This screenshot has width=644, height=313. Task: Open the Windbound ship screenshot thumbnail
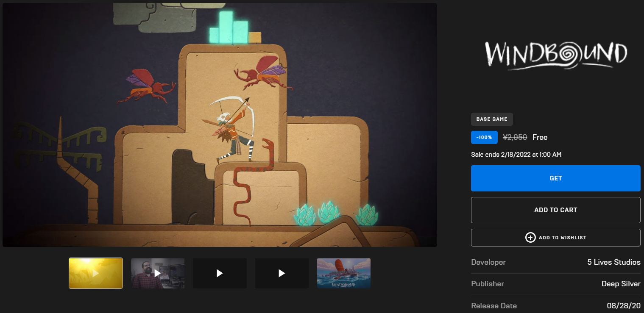344,273
